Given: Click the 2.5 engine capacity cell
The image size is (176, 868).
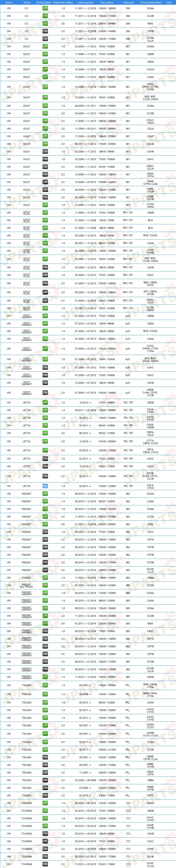Looking at the screenshot, I should (x=63, y=450).
